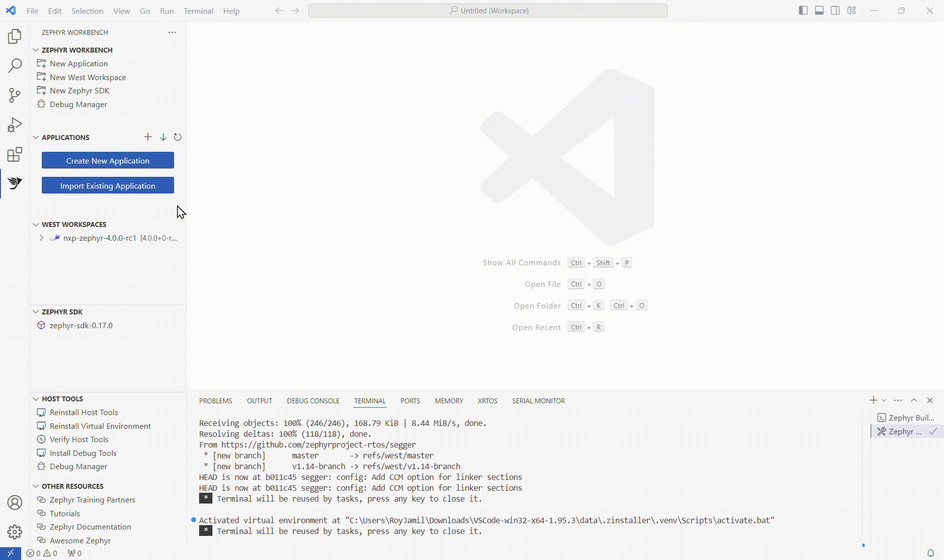Select the PROBLEMS tab
The width and height of the screenshot is (944, 560).
pos(215,400)
